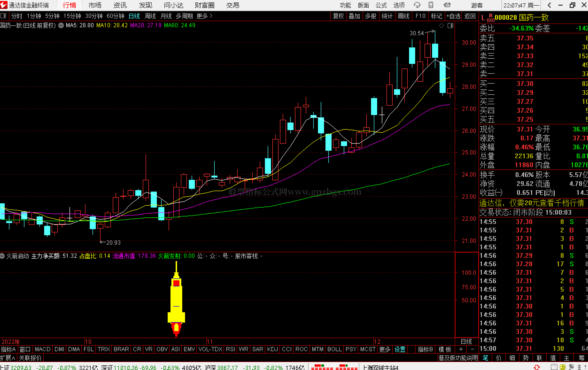Open the mobile phone icon in the title bar

[431, 5]
